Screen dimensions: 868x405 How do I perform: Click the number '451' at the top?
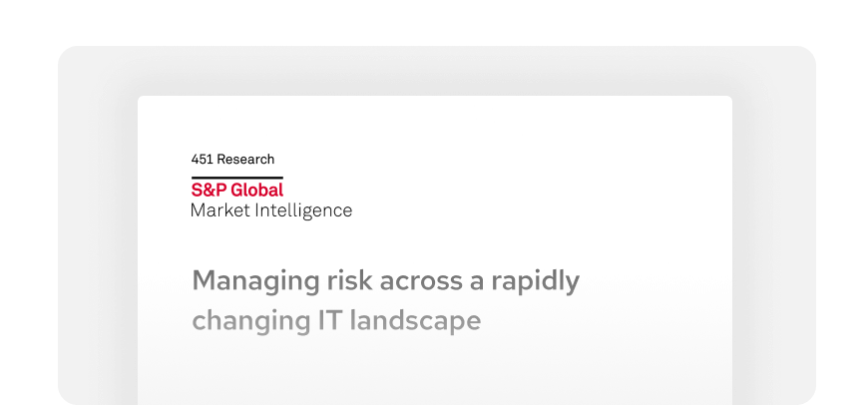(x=202, y=159)
